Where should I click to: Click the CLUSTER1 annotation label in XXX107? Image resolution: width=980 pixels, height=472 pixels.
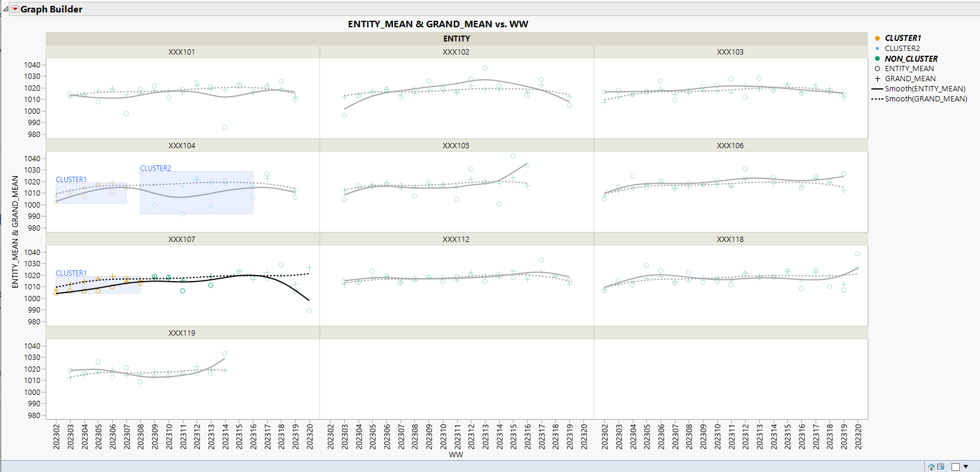point(71,273)
